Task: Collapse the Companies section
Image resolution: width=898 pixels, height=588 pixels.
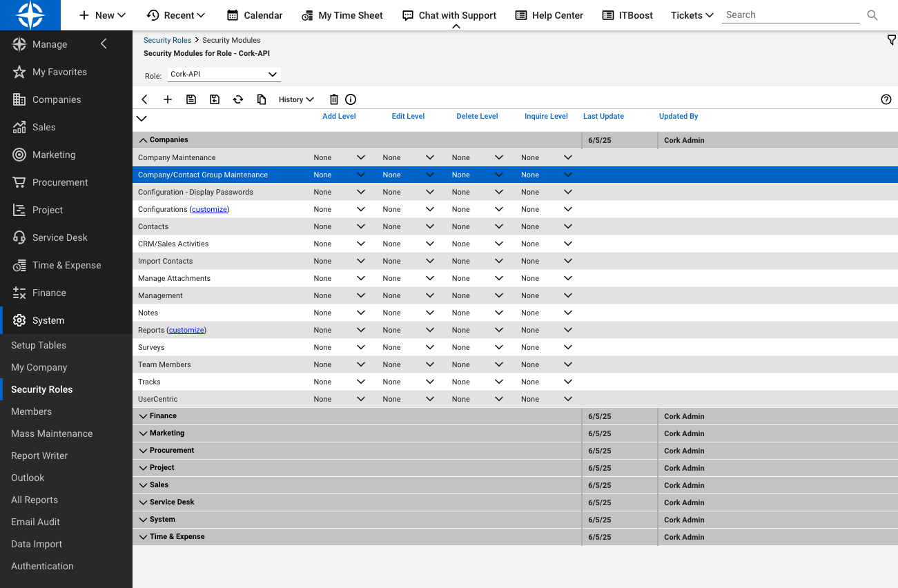Action: tap(144, 140)
